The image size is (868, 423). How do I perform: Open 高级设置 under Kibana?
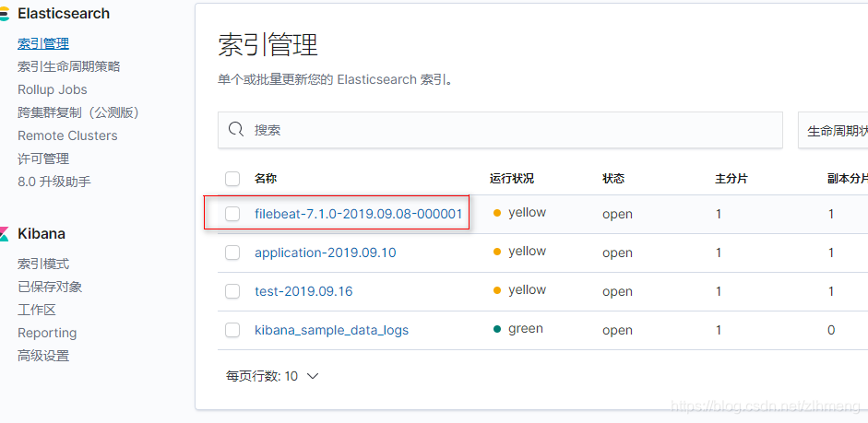pos(43,356)
